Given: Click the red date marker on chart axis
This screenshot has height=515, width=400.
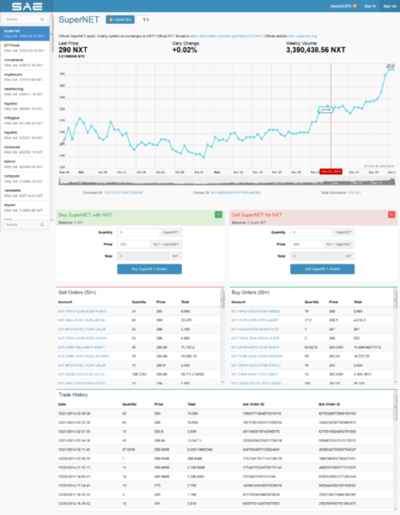Looking at the screenshot, I should [x=331, y=172].
